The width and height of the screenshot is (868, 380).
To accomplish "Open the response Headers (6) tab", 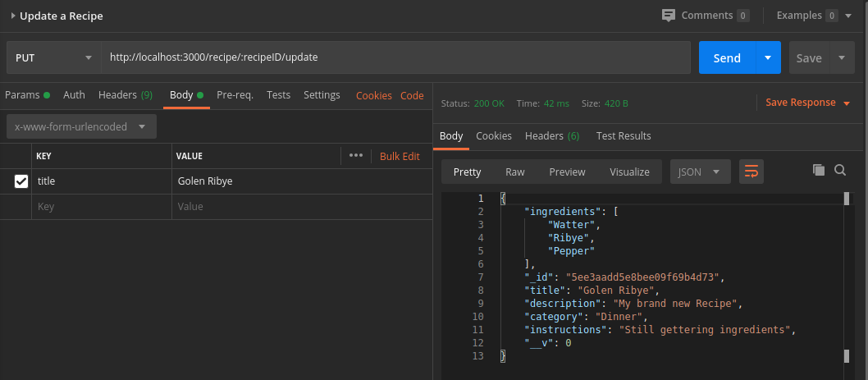I will click(x=552, y=135).
